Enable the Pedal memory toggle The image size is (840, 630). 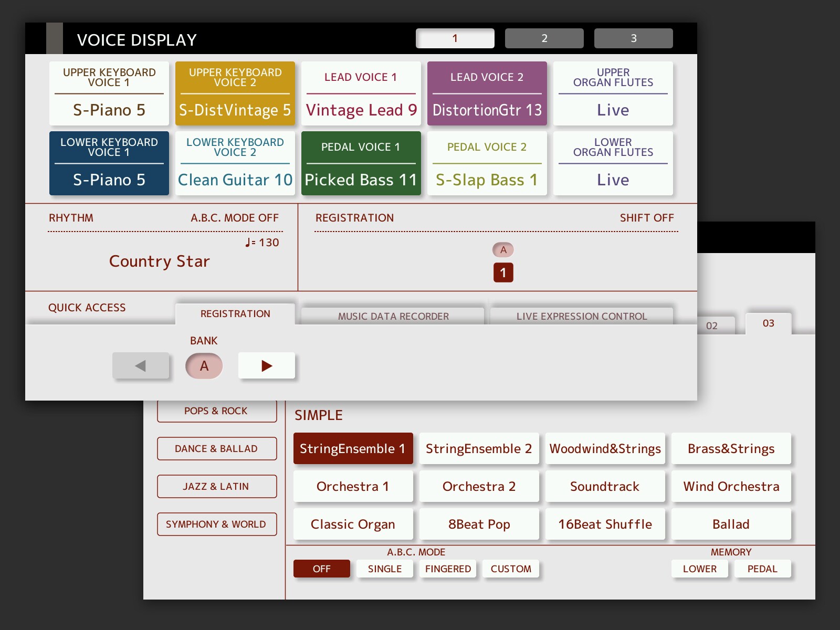click(x=762, y=569)
